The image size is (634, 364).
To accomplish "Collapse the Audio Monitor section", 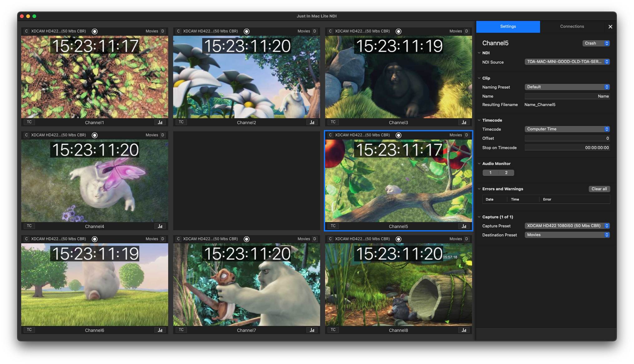I will 479,163.
